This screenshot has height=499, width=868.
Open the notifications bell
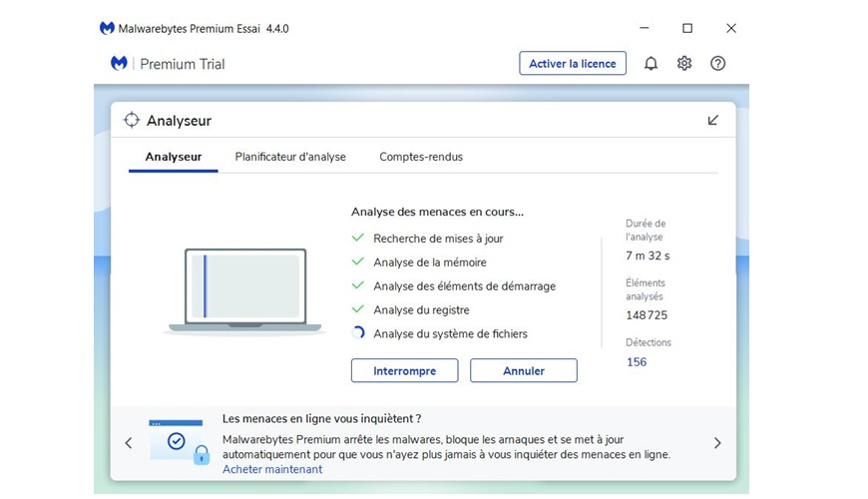click(651, 64)
